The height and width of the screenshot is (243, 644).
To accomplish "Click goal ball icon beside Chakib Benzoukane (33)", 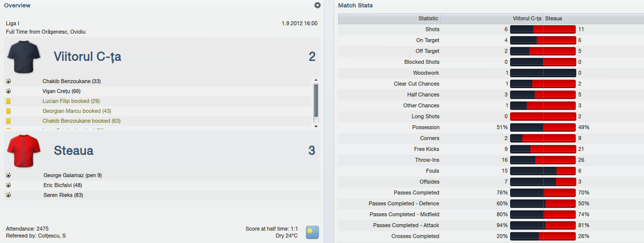I will point(8,81).
